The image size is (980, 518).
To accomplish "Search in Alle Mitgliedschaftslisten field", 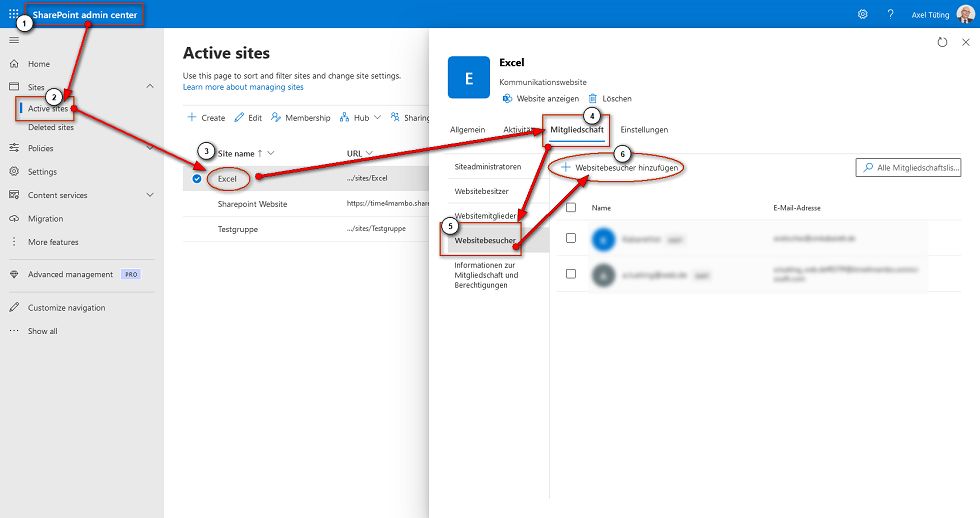I will pos(908,167).
